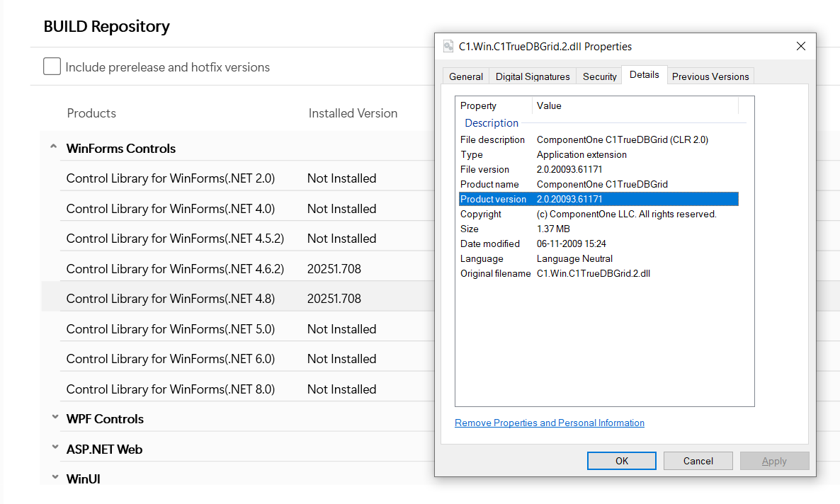
Task: Open the Previous Versions tab
Action: coord(710,76)
